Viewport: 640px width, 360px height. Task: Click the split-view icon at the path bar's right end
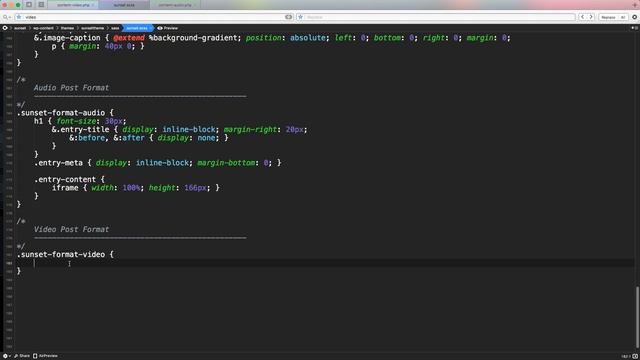tap(635, 28)
